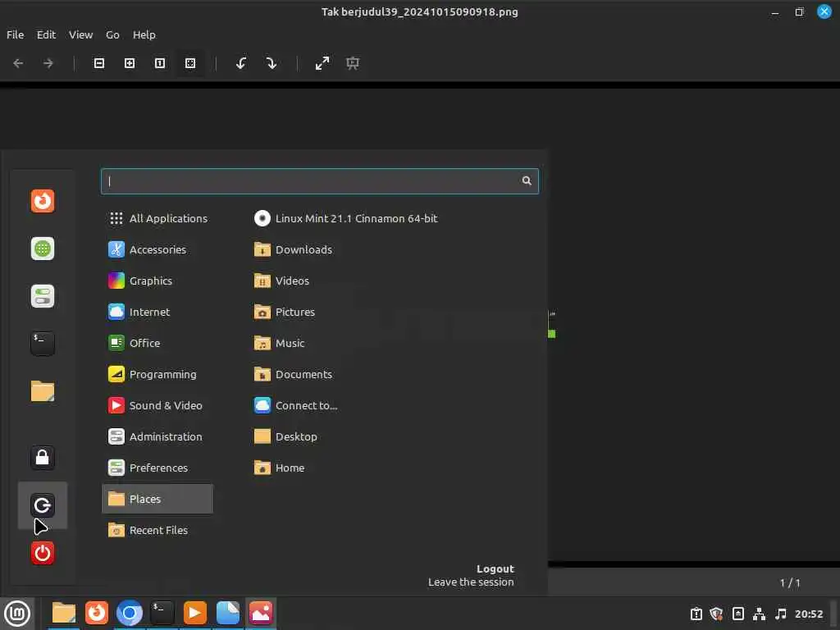Click the 20:52 clock in panel
The width and height of the screenshot is (840, 630).
point(808,614)
